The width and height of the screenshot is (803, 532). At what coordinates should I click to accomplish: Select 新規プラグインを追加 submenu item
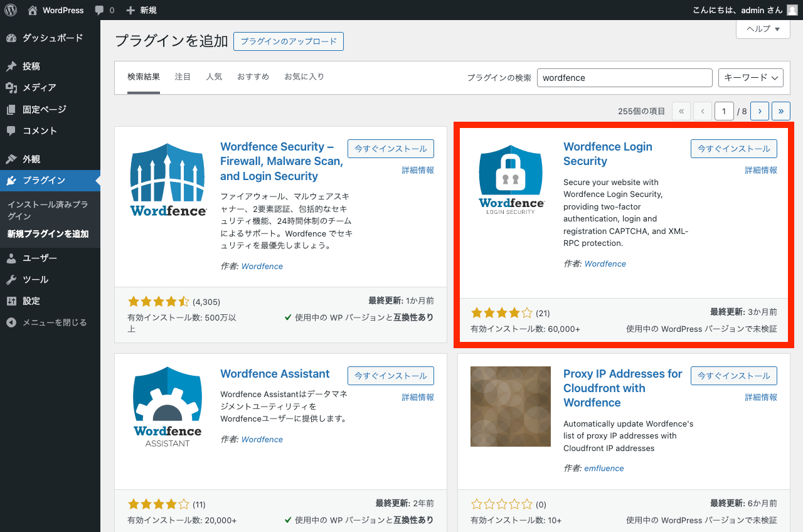(x=48, y=234)
